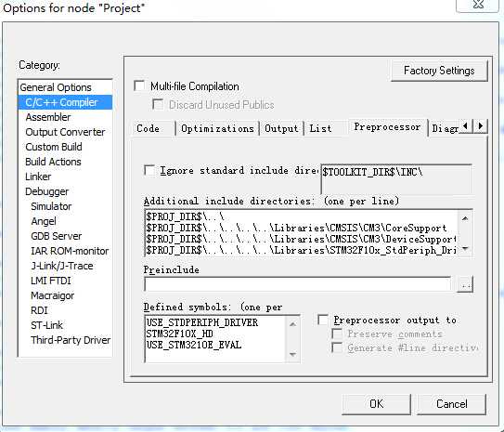Viewport: 504px width, 432px height.
Task: Click the CoreSupport include path line
Action: tap(296, 228)
